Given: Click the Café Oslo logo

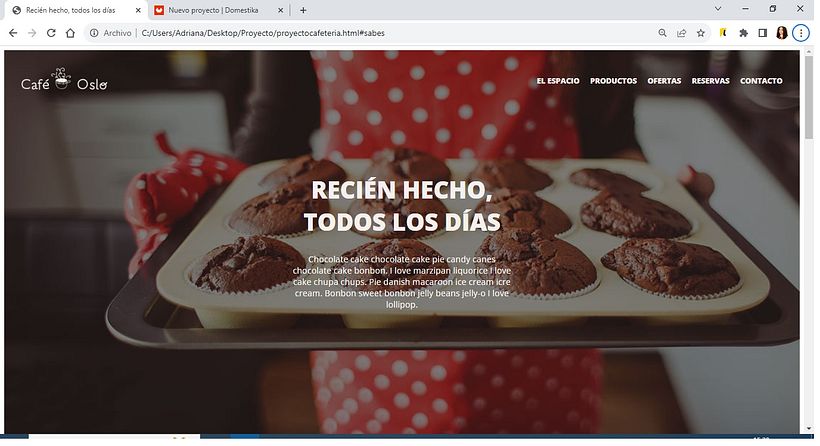Looking at the screenshot, I should pos(64,81).
